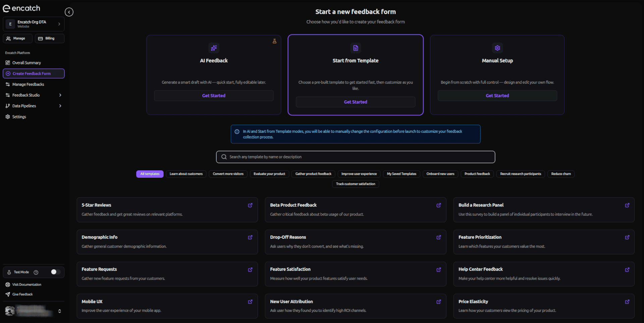Expand the Data Pipelines section
644x323 pixels.
pyautogui.click(x=60, y=106)
